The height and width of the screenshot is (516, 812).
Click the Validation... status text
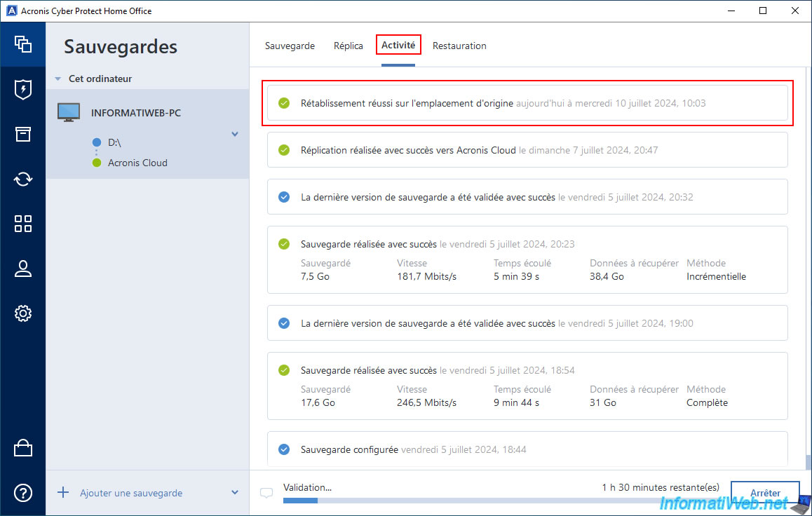[307, 487]
